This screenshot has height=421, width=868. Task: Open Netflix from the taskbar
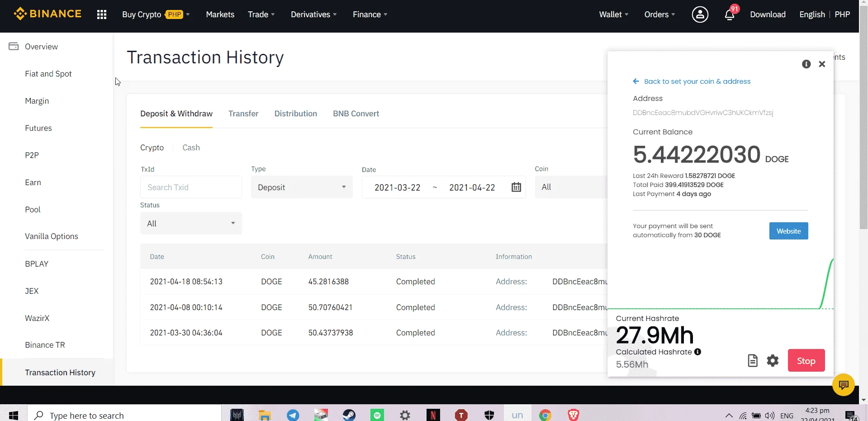[x=433, y=415]
